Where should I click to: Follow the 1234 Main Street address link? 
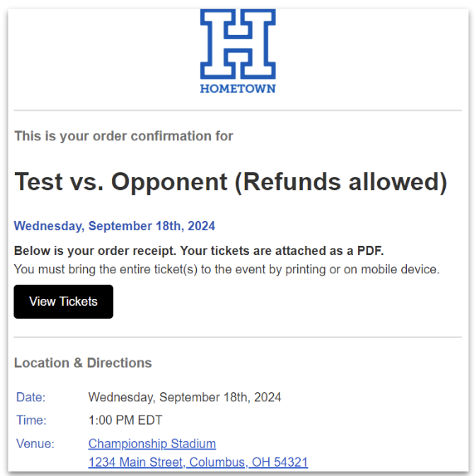tap(198, 462)
